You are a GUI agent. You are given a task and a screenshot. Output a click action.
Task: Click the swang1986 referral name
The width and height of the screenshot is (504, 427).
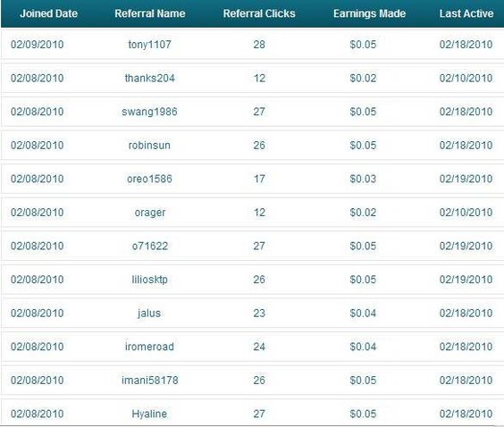(149, 112)
